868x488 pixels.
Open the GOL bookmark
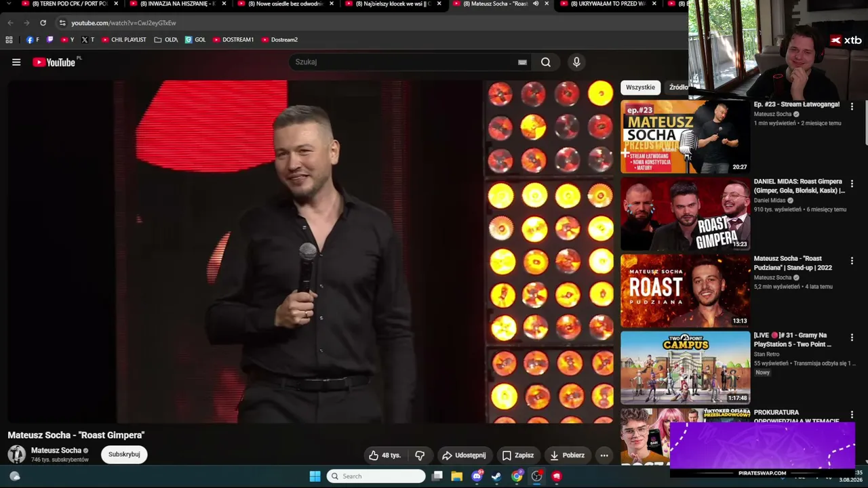pyautogui.click(x=195, y=40)
